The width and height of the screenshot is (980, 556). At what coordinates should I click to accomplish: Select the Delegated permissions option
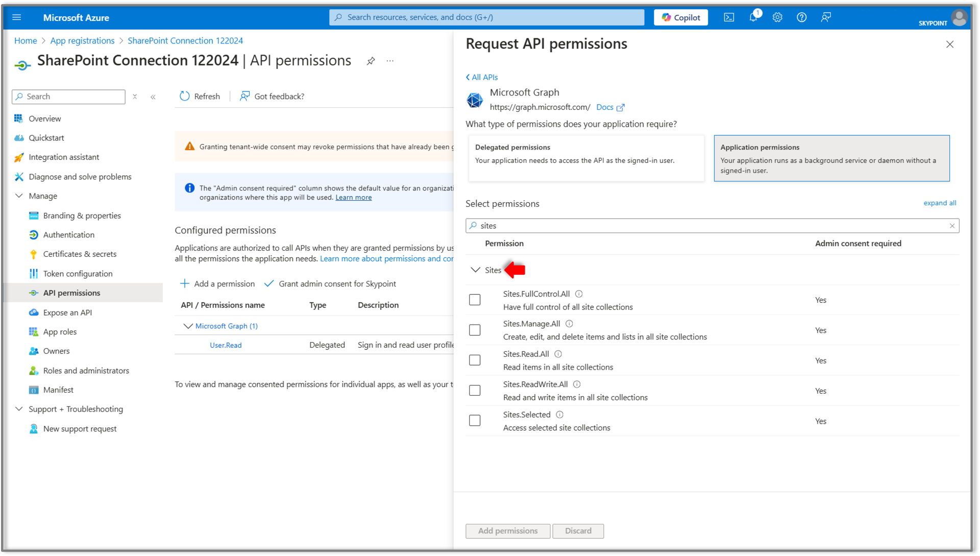(x=586, y=158)
